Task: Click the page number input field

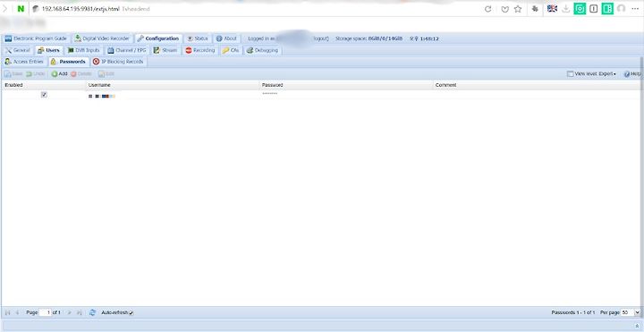Action: [x=46, y=312]
